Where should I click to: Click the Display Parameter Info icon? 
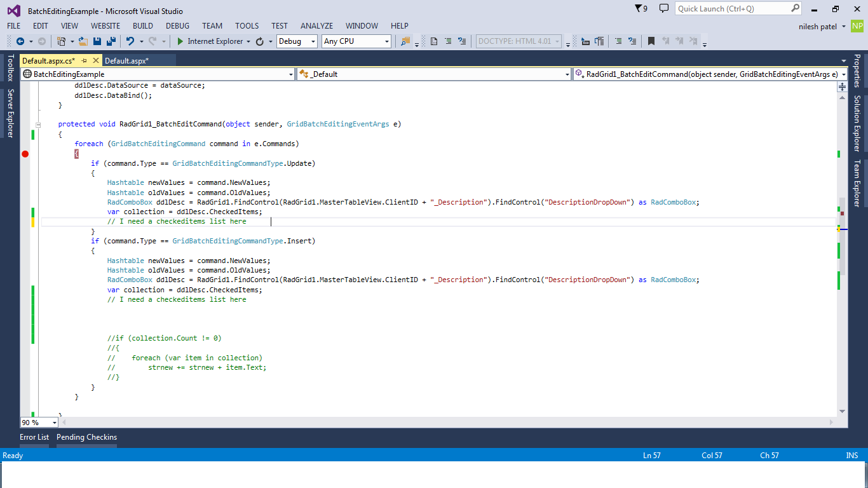click(x=599, y=41)
